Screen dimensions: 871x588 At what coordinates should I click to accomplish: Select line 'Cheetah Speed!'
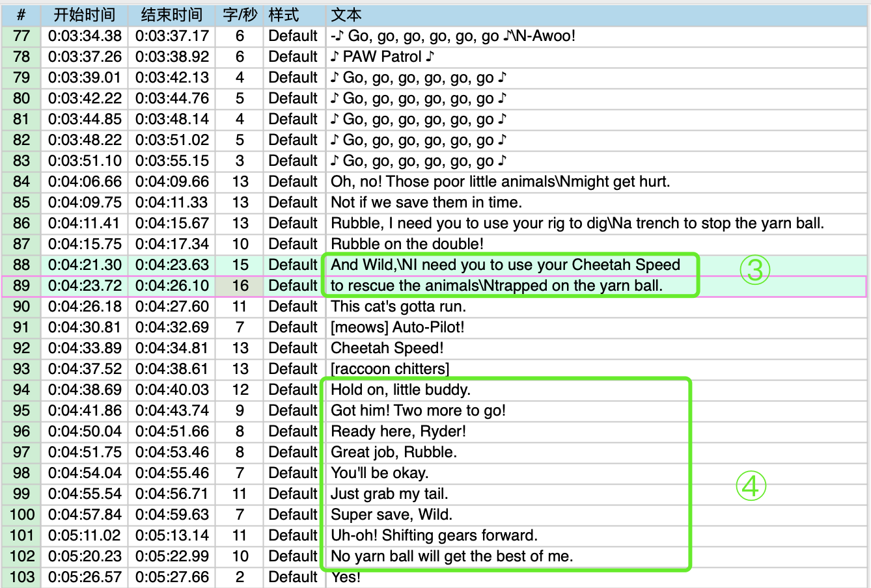pos(387,348)
